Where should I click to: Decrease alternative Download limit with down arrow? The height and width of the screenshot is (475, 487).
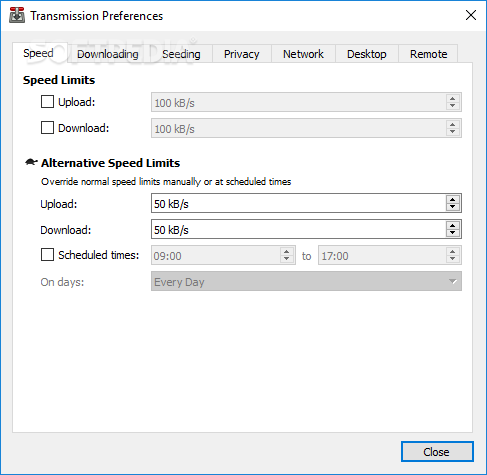tap(453, 233)
